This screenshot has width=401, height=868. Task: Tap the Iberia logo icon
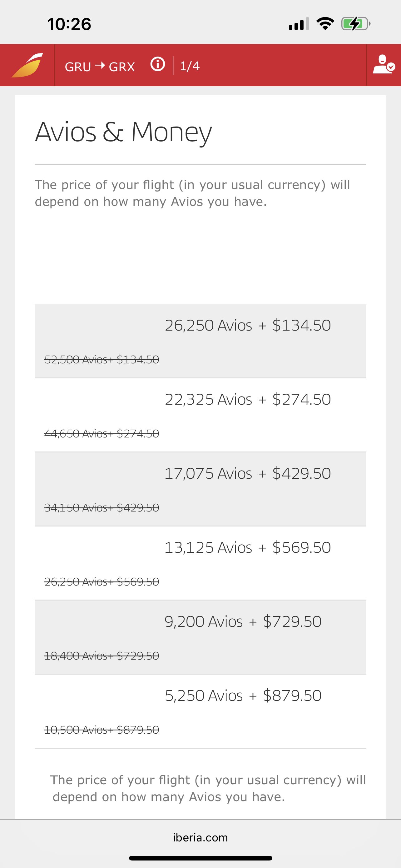pos(27,65)
